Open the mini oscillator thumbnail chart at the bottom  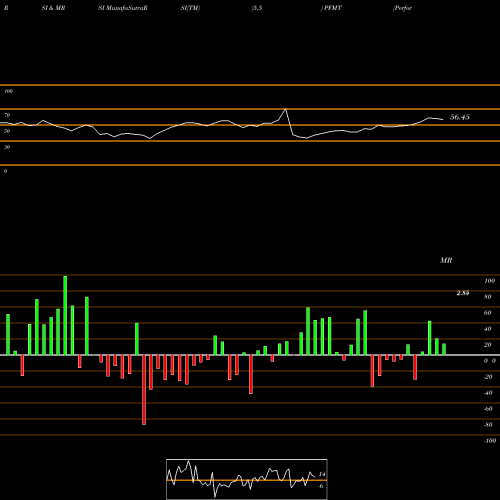[x=247, y=479]
